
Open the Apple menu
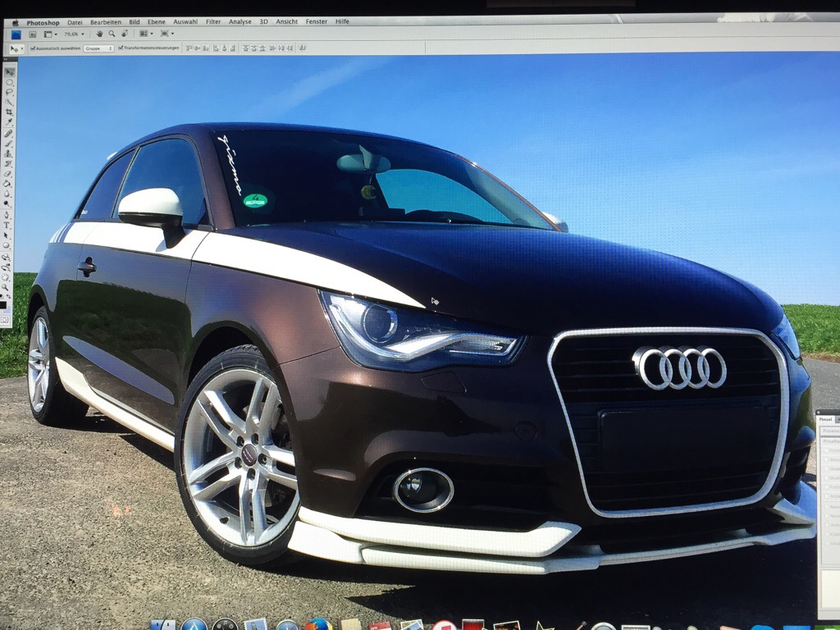point(15,23)
